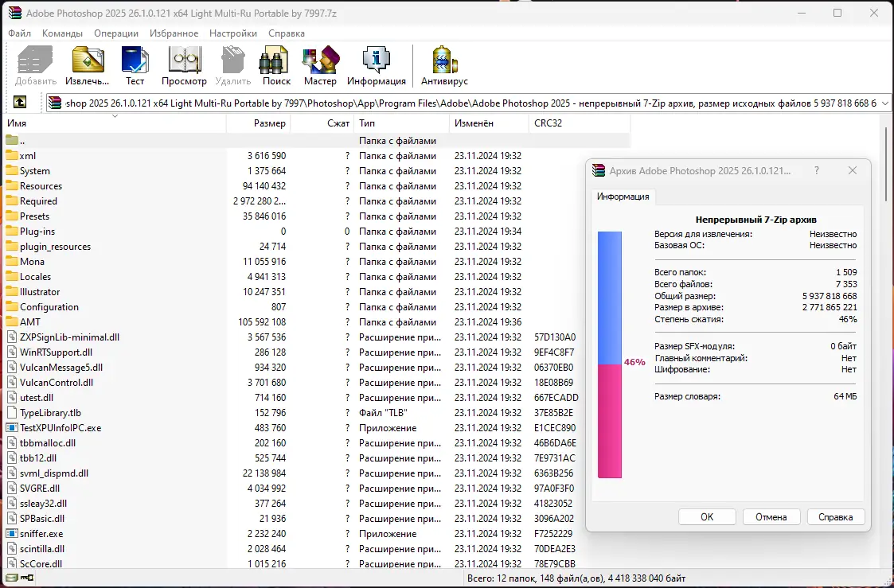
Task: Select the tbbmalloc.dll file
Action: coord(317,442)
